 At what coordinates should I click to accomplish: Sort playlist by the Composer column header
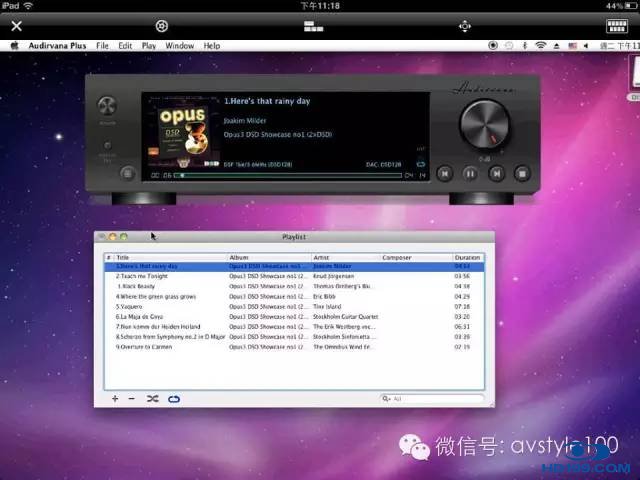(x=416, y=258)
